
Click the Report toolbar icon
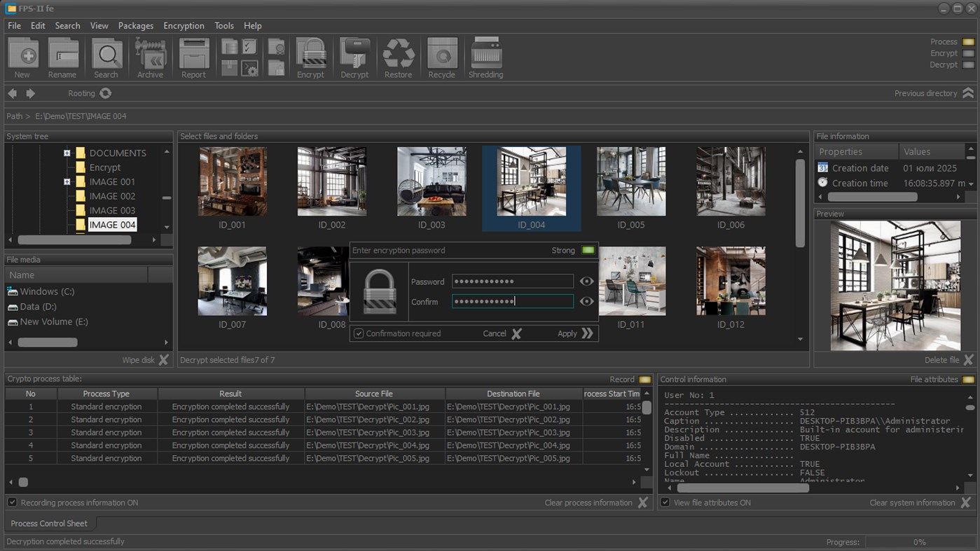[194, 55]
